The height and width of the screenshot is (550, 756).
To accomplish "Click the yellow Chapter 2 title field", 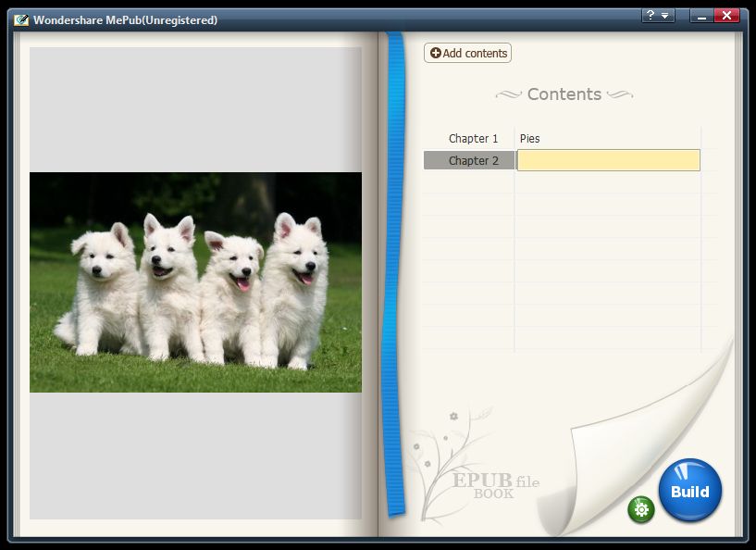I will click(609, 160).
